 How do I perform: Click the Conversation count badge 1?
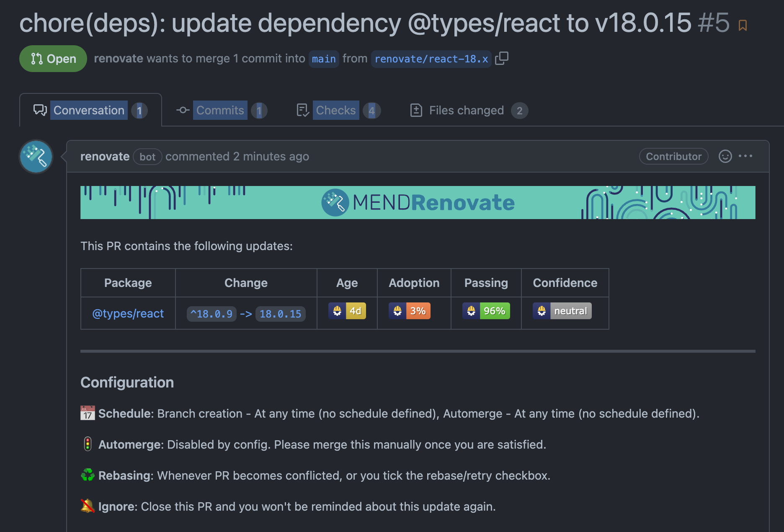139,111
